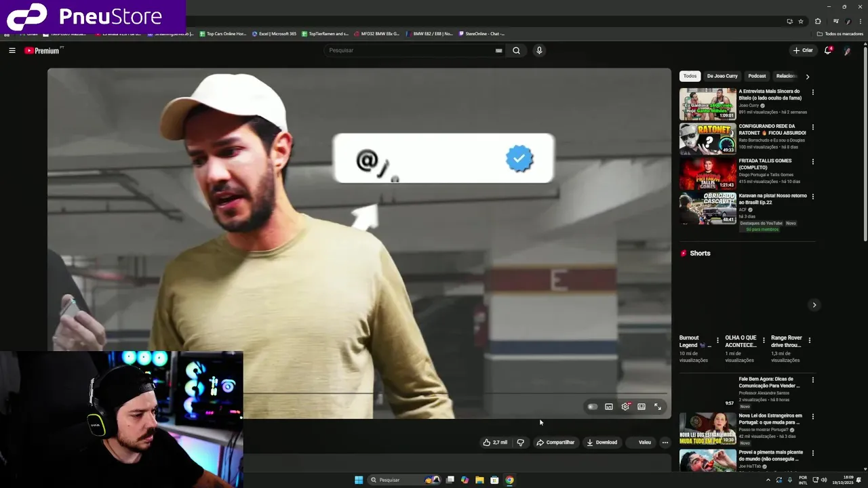Start voice search with microphone icon
Screen dimensions: 868x488
click(x=539, y=50)
